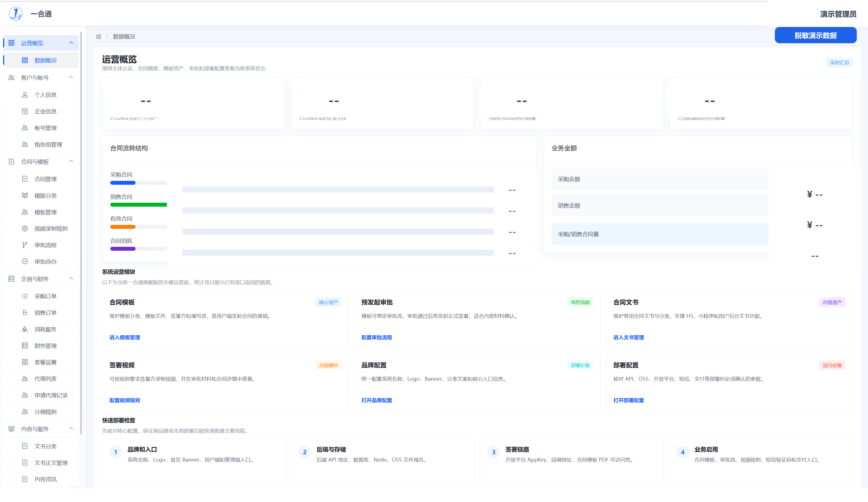Open 数据概况 in the sidebar
The width and height of the screenshot is (868, 502).
[41, 60]
